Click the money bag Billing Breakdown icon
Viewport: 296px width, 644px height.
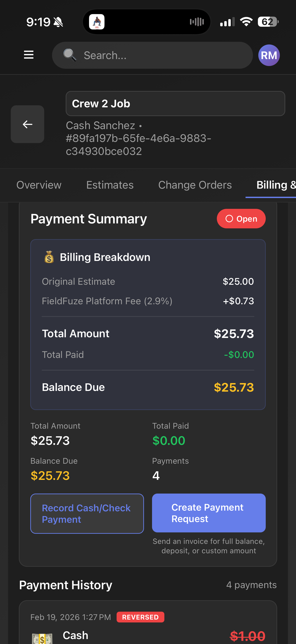(x=49, y=257)
